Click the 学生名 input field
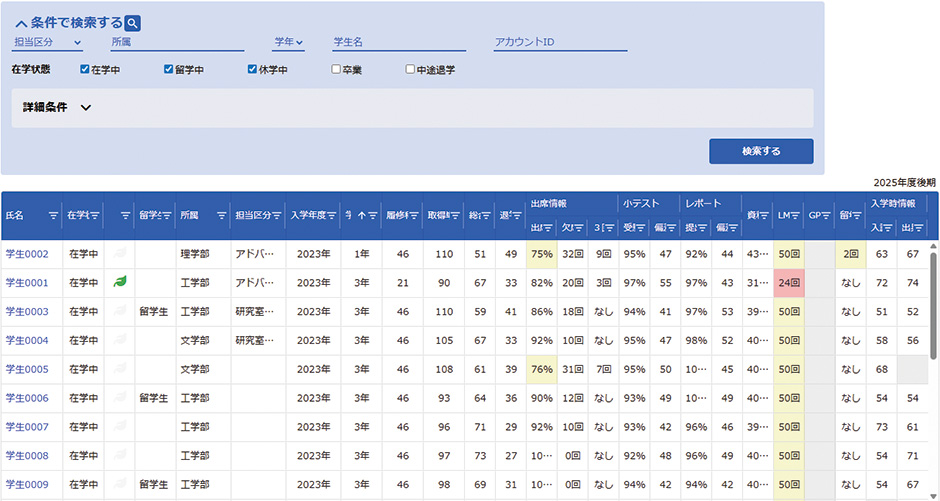Screen dimensions: 940x501 398,42
